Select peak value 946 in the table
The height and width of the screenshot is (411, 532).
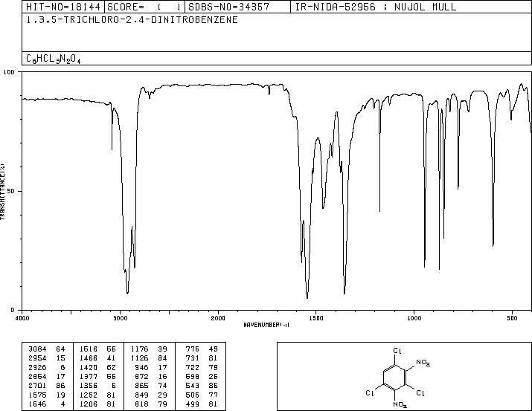point(142,367)
